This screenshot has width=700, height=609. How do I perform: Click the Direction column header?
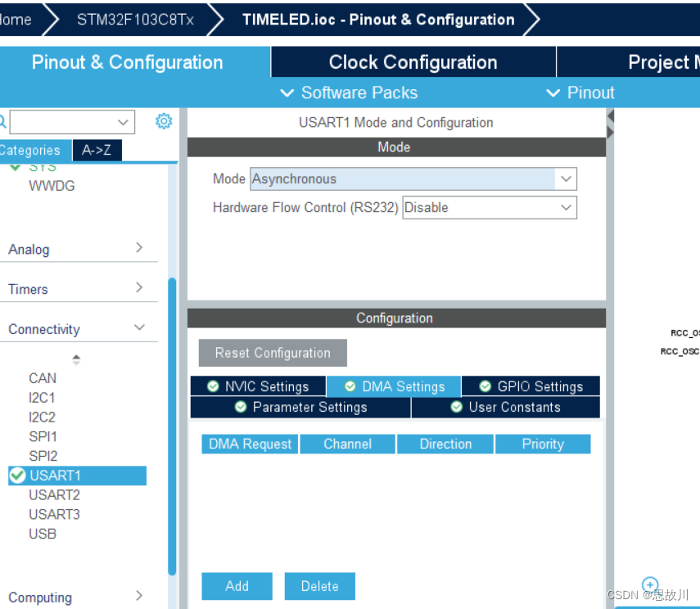click(445, 444)
